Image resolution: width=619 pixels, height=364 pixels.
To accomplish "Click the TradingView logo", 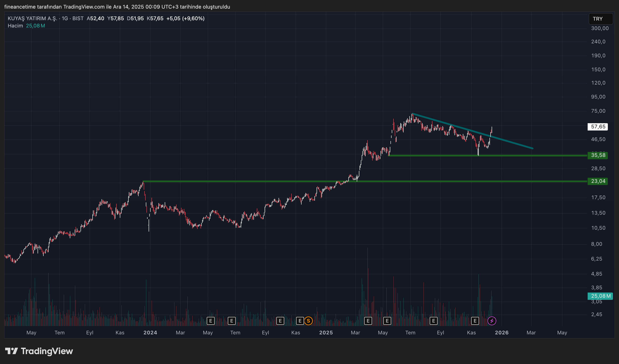I will pos(39,351).
